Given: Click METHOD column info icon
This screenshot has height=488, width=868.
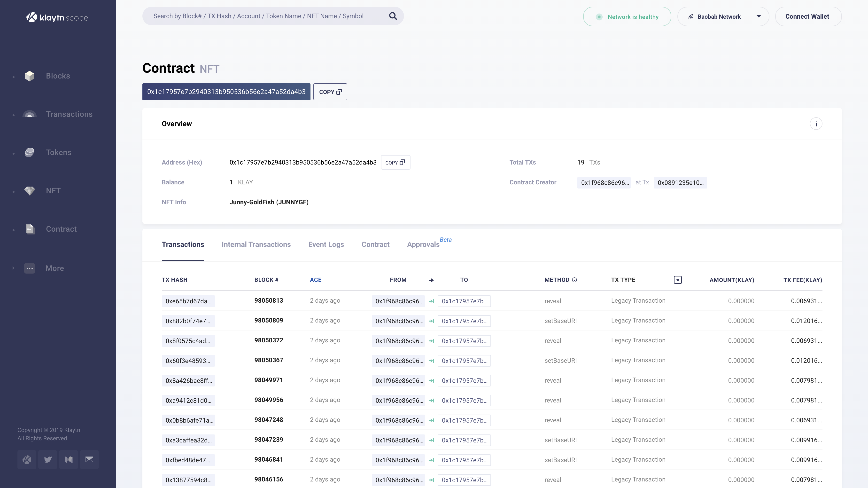Looking at the screenshot, I should click(x=574, y=280).
